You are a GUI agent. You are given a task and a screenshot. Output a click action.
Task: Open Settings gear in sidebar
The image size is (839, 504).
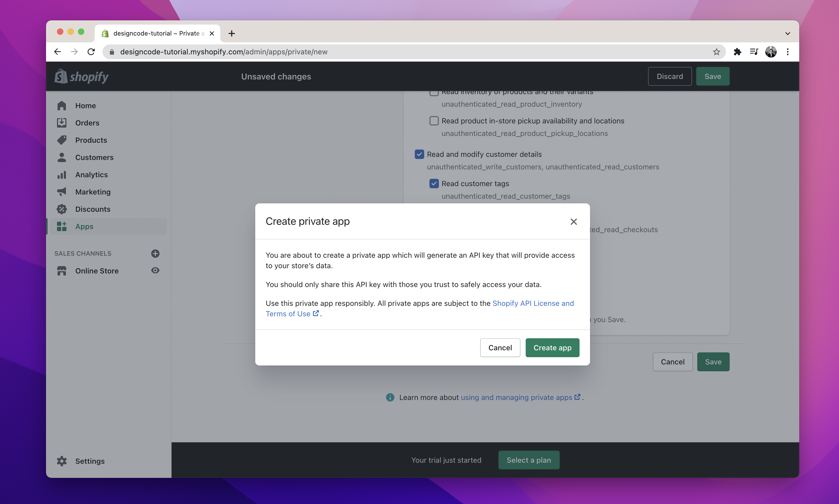tap(62, 461)
